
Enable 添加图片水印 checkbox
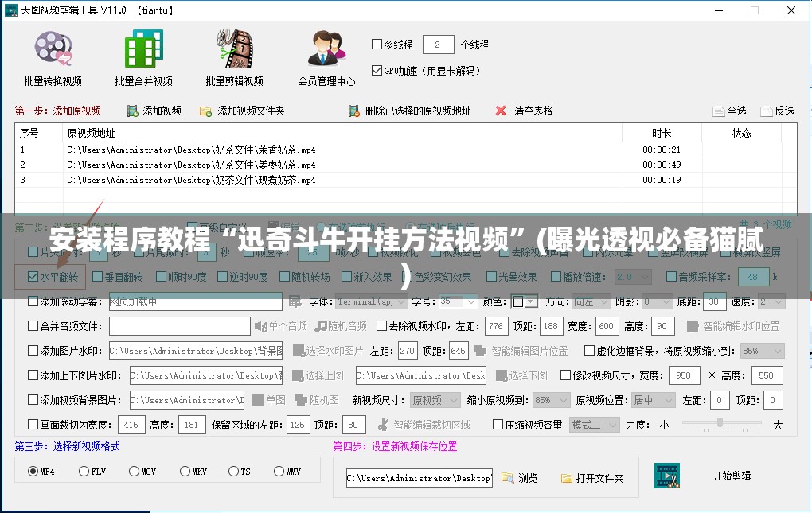[33, 351]
